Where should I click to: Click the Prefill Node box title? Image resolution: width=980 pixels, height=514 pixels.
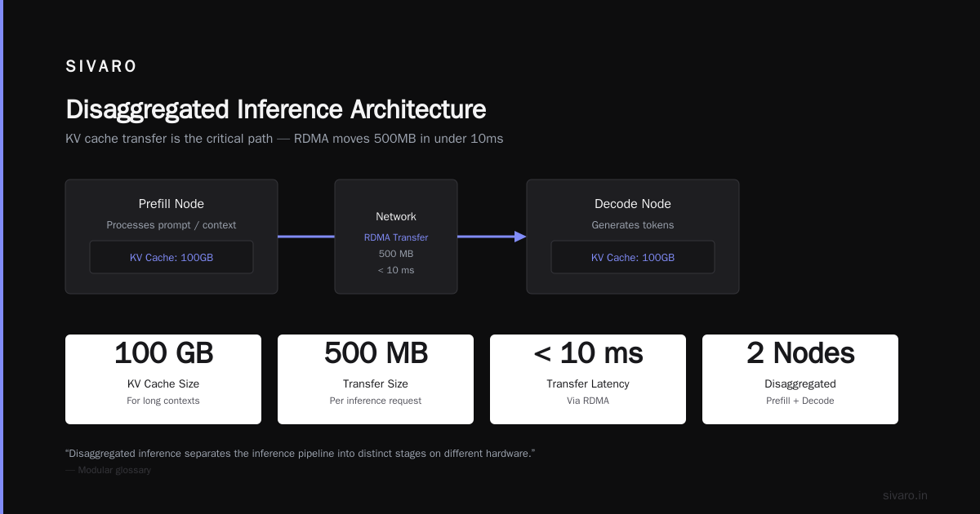click(x=171, y=204)
